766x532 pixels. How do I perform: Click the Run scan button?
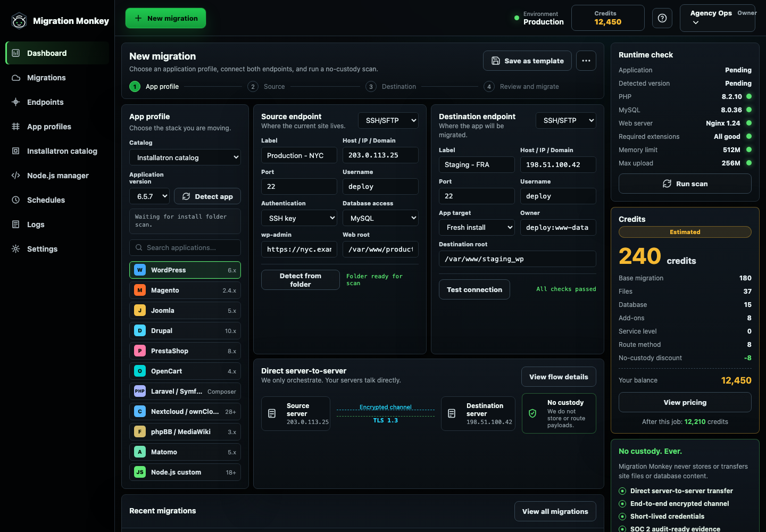click(685, 184)
